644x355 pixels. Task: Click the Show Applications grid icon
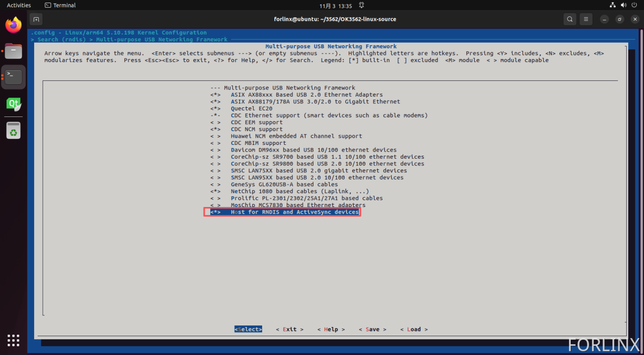point(13,340)
